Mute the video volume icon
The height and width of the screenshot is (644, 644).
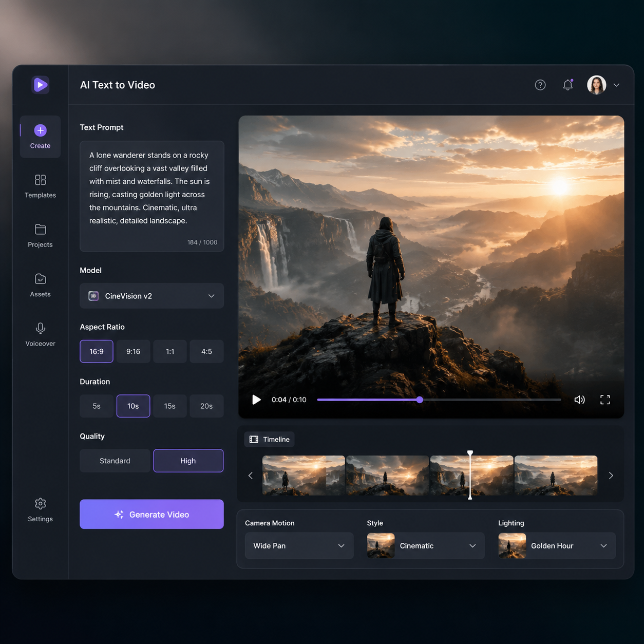tap(579, 400)
